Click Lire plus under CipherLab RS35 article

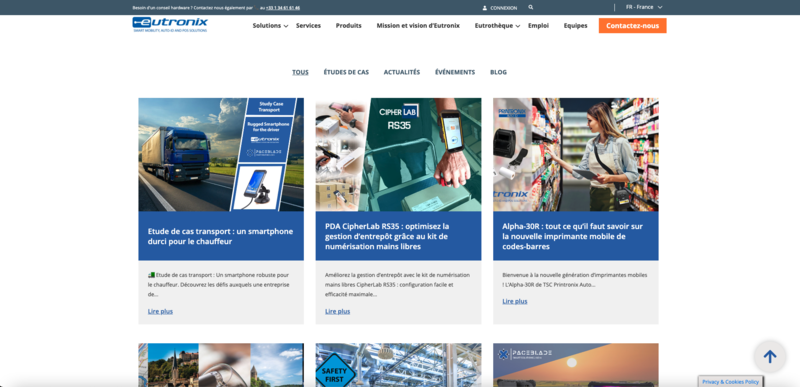click(x=337, y=311)
